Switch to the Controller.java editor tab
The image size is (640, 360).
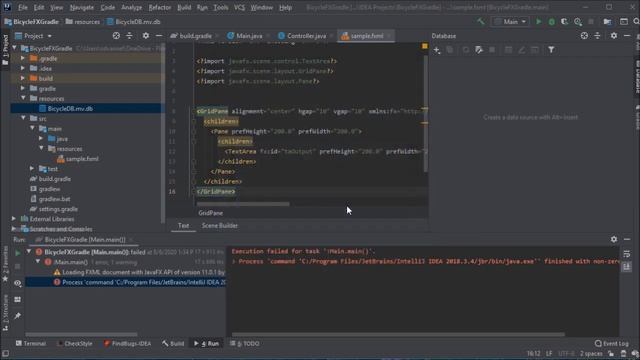tap(306, 36)
